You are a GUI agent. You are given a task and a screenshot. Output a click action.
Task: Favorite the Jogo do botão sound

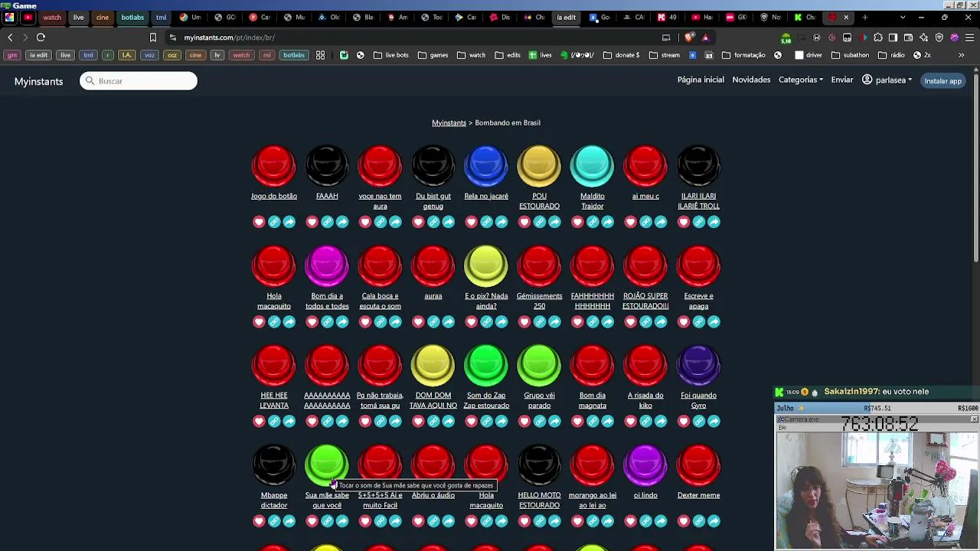(259, 222)
